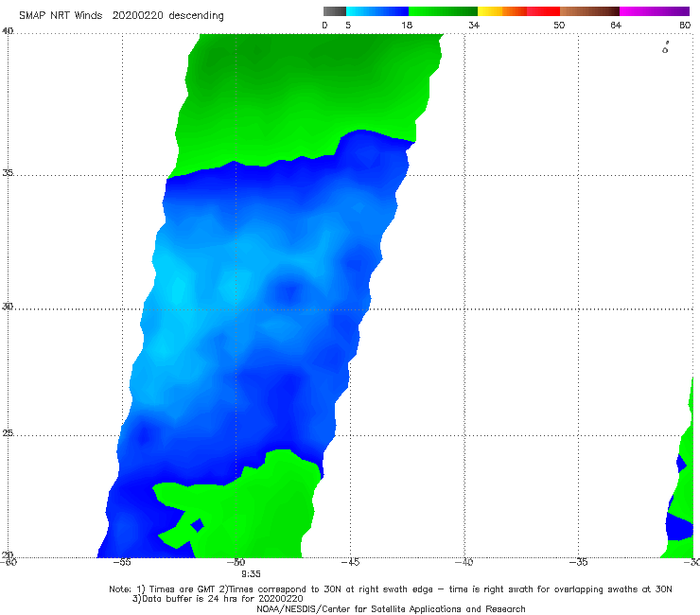Image resolution: width=700 pixels, height=615 pixels.
Task: Click the longitude axis label '-35'
Action: pos(578,562)
